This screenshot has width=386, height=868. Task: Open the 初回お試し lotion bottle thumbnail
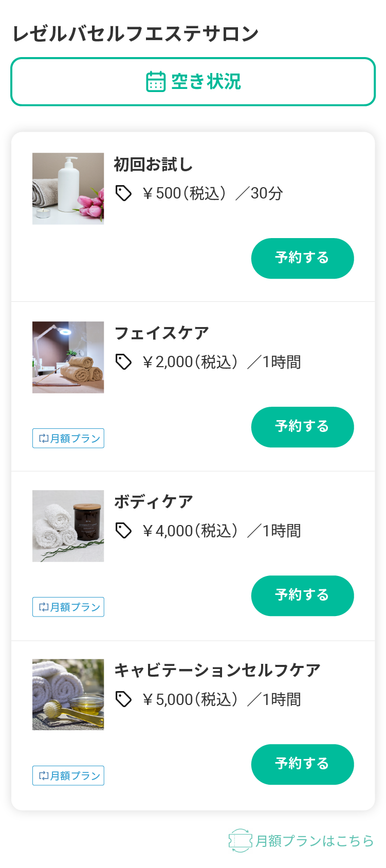(x=68, y=189)
